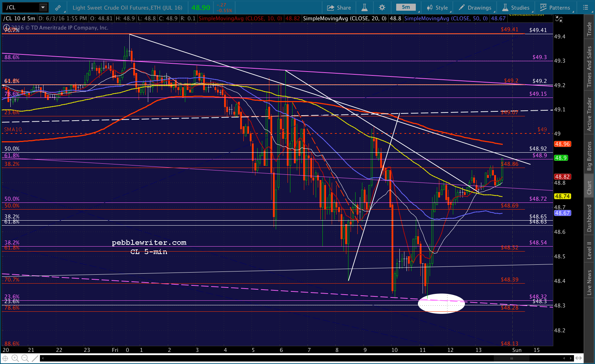Open the flask chart tools icon
This screenshot has width=595, height=364.
(364, 7)
